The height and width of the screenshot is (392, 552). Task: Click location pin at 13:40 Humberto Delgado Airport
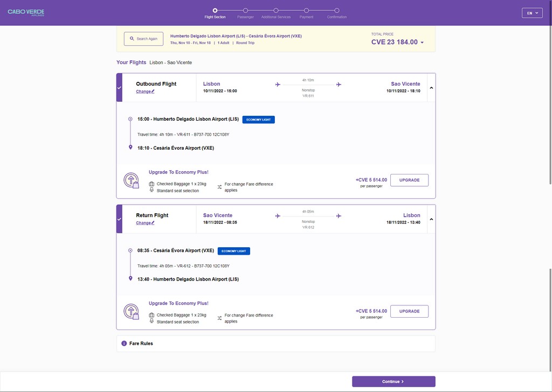coord(130,278)
